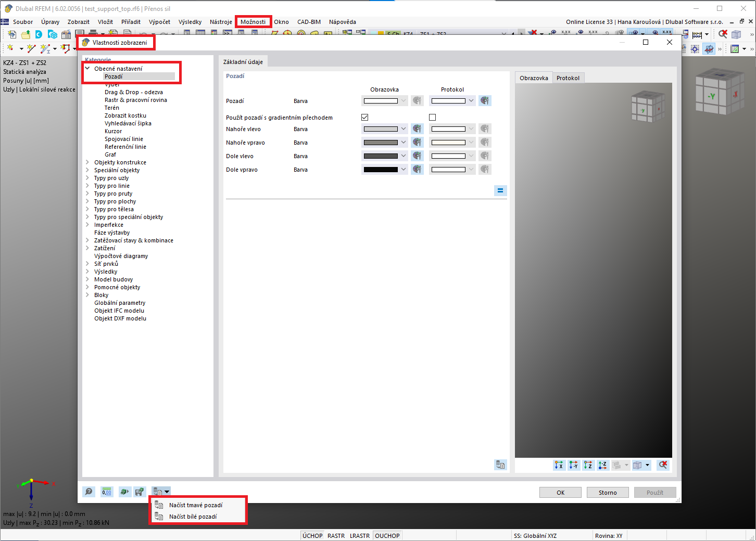The height and width of the screenshot is (541, 756).
Task: Dismiss the dialog with Storno
Action: [x=607, y=492]
